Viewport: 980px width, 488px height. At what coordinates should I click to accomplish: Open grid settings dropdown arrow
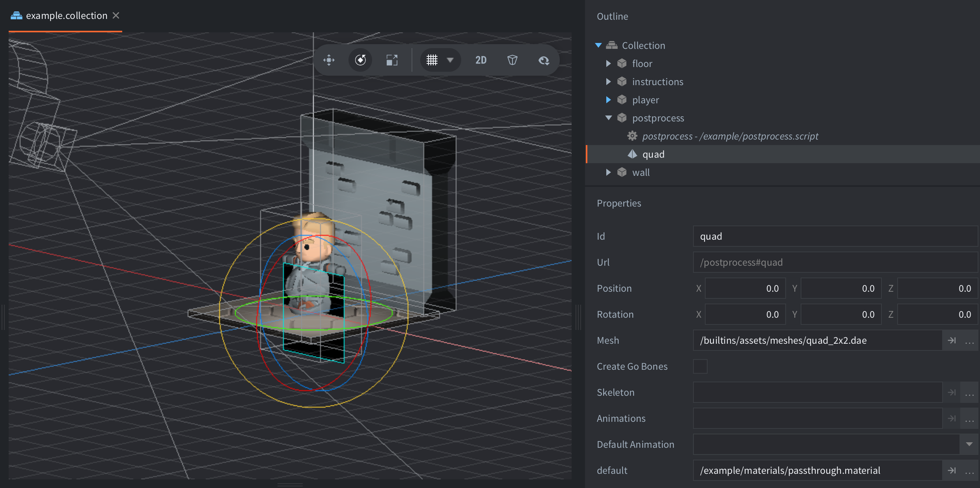(x=450, y=60)
